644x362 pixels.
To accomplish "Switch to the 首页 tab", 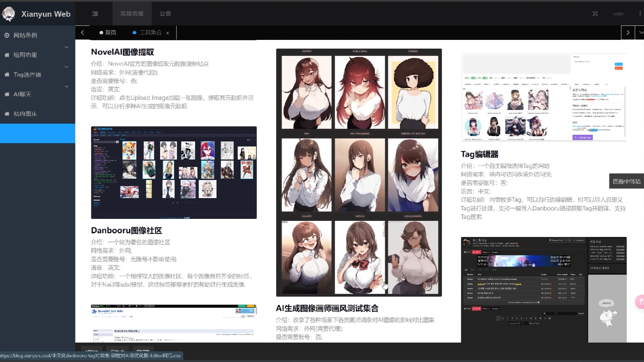I will 108,33.
